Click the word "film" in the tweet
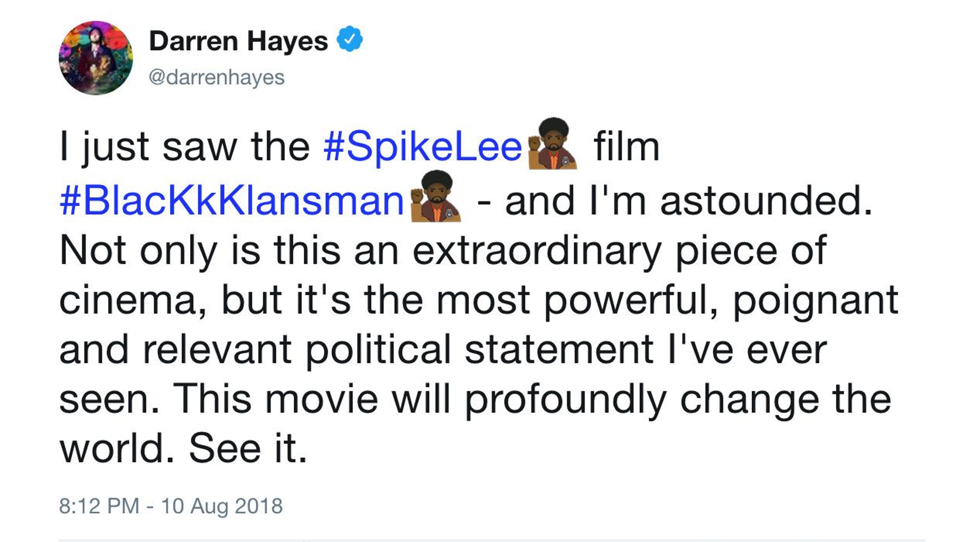Viewport: 980px width, 542px height. click(626, 147)
